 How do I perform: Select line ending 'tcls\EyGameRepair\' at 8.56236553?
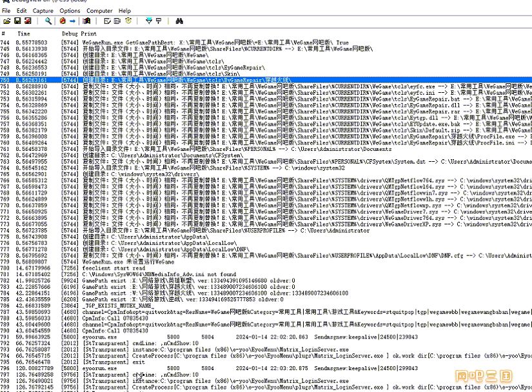(x=266, y=68)
